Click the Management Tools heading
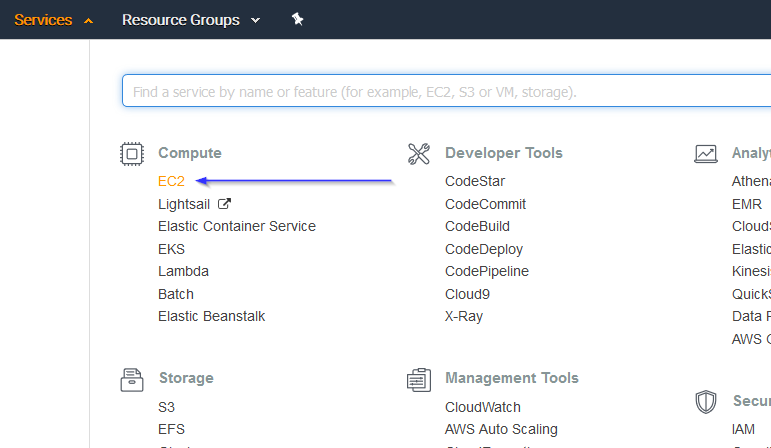Screen dimensions: 771x448 coord(512,378)
